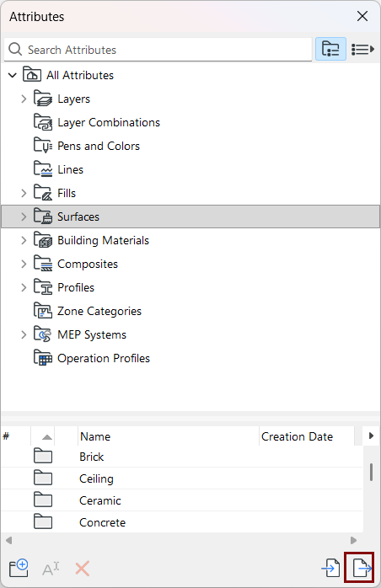The image size is (381, 588).
Task: Select the Composites tree item
Action: (88, 265)
